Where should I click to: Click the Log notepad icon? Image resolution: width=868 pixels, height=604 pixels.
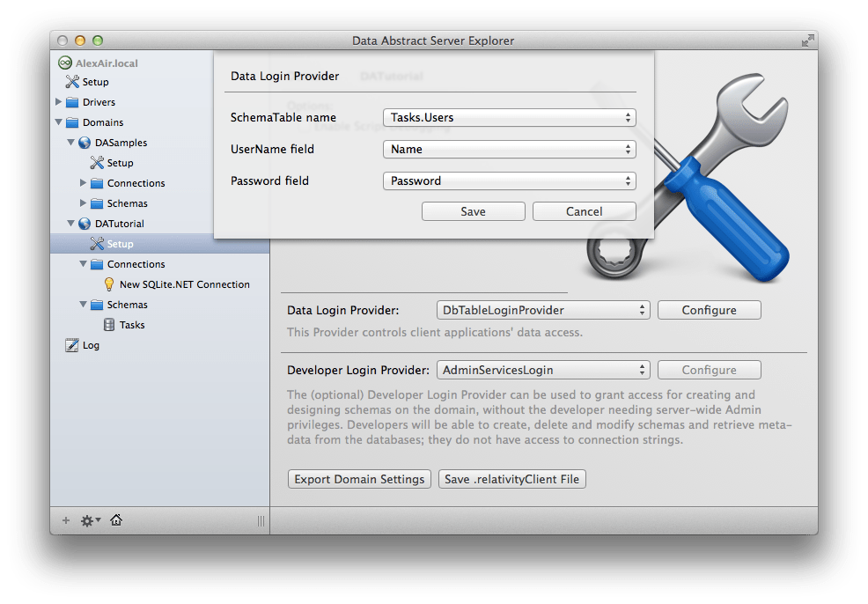tap(72, 345)
